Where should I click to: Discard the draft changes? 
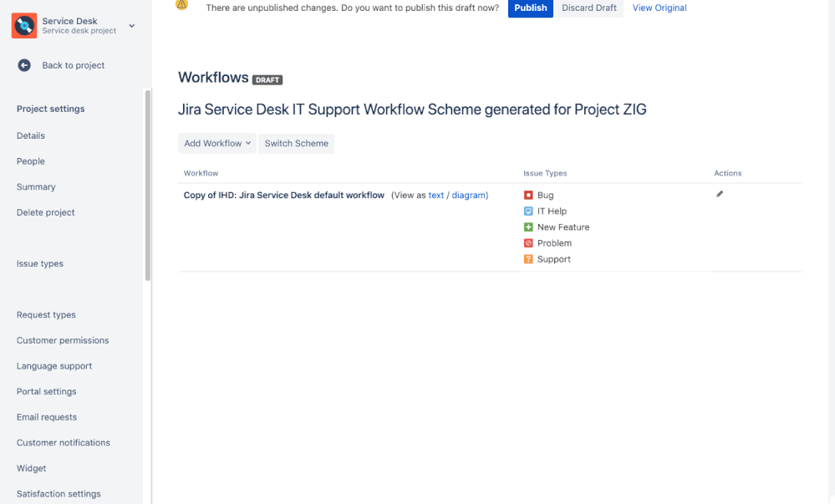(x=588, y=8)
